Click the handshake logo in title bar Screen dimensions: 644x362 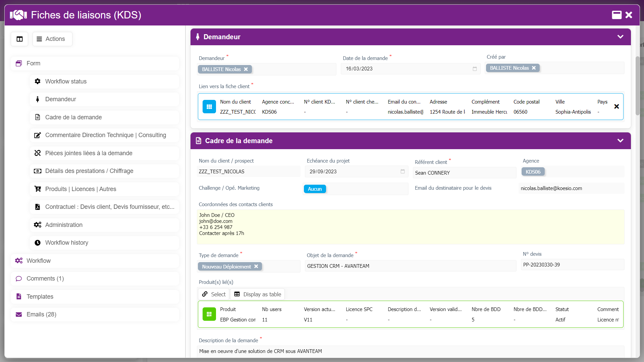(x=18, y=15)
